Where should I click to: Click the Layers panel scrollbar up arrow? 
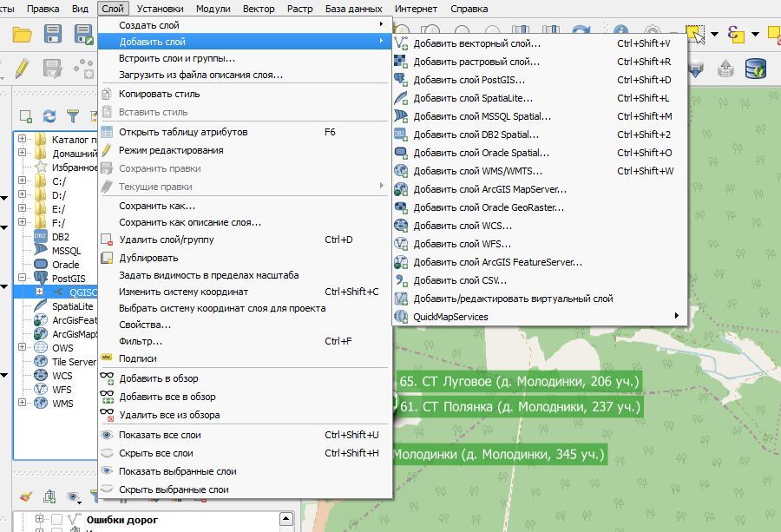point(285,518)
